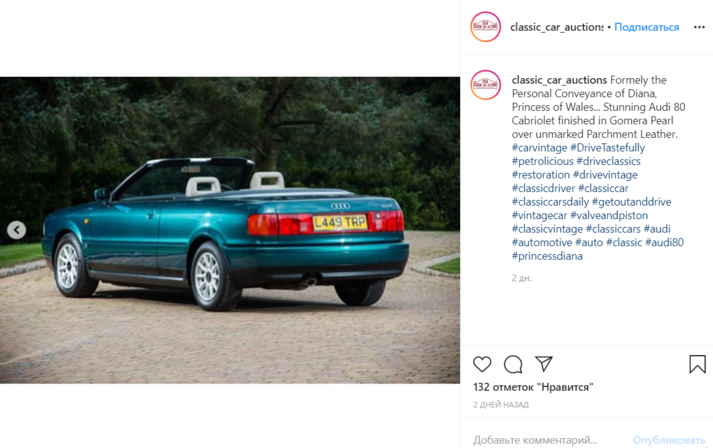View the 132 likes list
The width and height of the screenshot is (713, 448).
coord(533,388)
